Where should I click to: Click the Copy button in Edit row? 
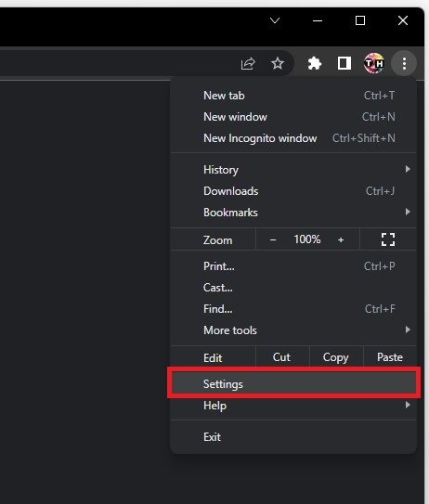point(336,357)
